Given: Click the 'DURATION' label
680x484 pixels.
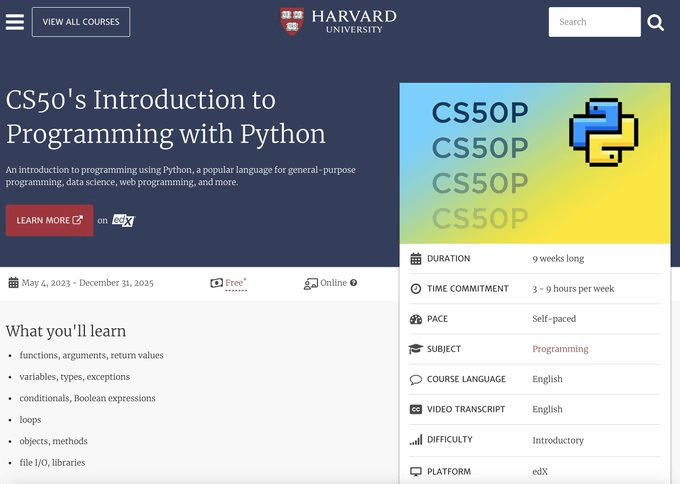Looking at the screenshot, I should pyautogui.click(x=448, y=258).
